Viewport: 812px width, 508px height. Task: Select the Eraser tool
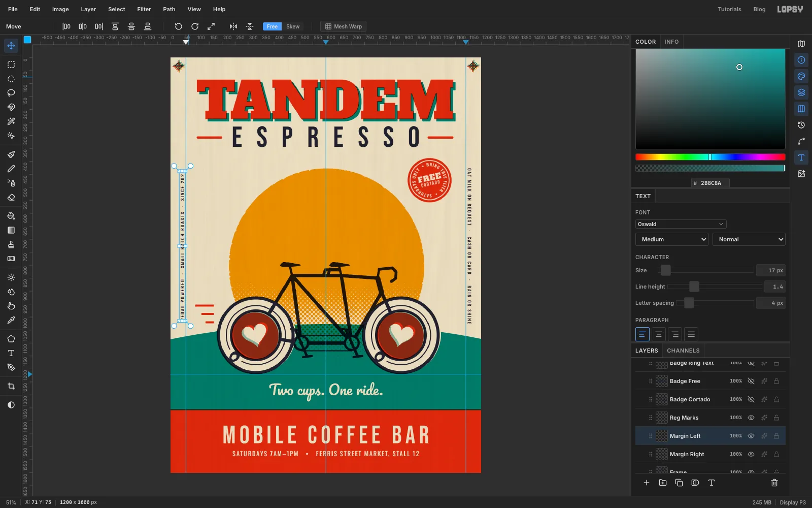(x=11, y=197)
